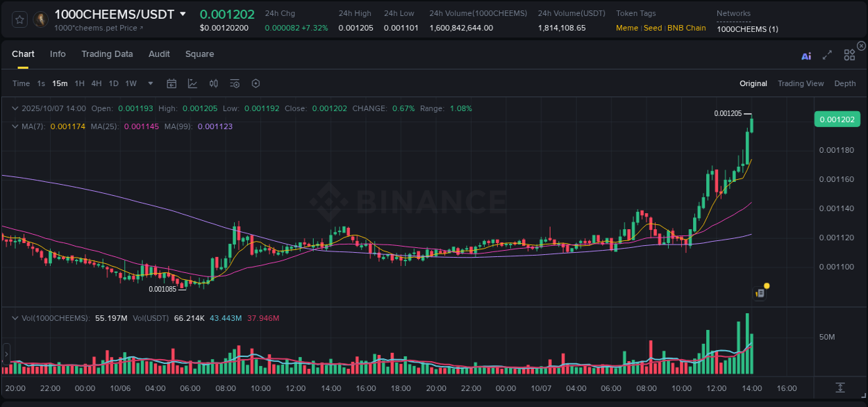This screenshot has height=407, width=868.
Task: Expand chart to fullscreen with arrows icon
Action: (x=826, y=55)
